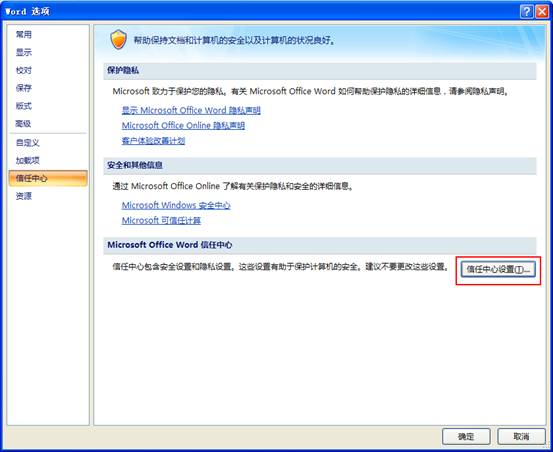553x452 pixels.
Task: Go to the 高级 options
Action: [x=24, y=123]
